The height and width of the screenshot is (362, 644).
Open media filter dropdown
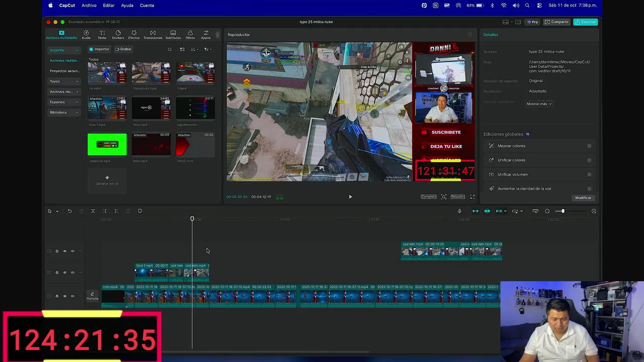(208, 49)
